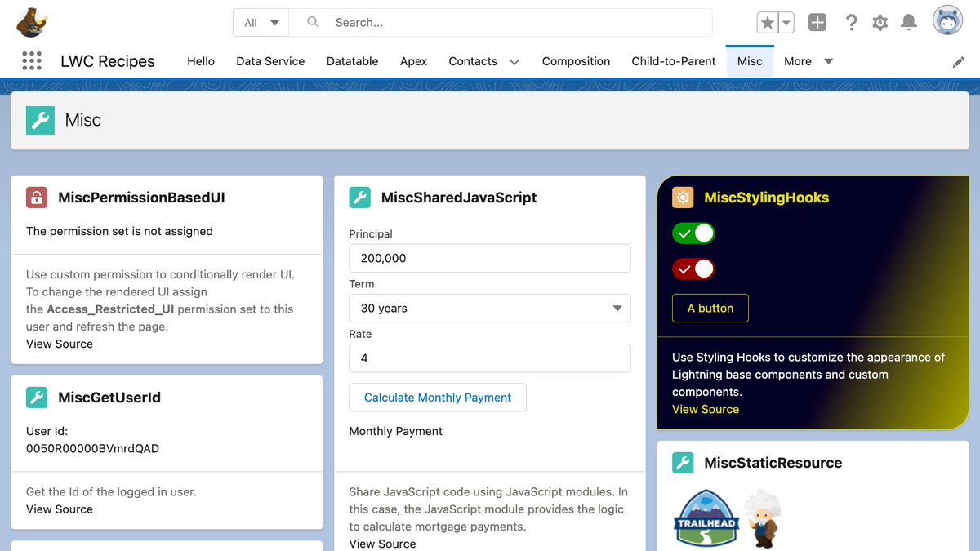Open View Source link in MiscPermissionBasedUI
Viewport: 980px width, 551px height.
[x=60, y=344]
